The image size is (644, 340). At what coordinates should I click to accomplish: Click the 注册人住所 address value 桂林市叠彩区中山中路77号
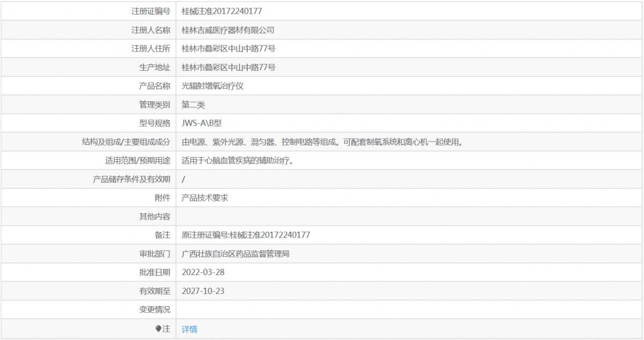pyautogui.click(x=229, y=48)
